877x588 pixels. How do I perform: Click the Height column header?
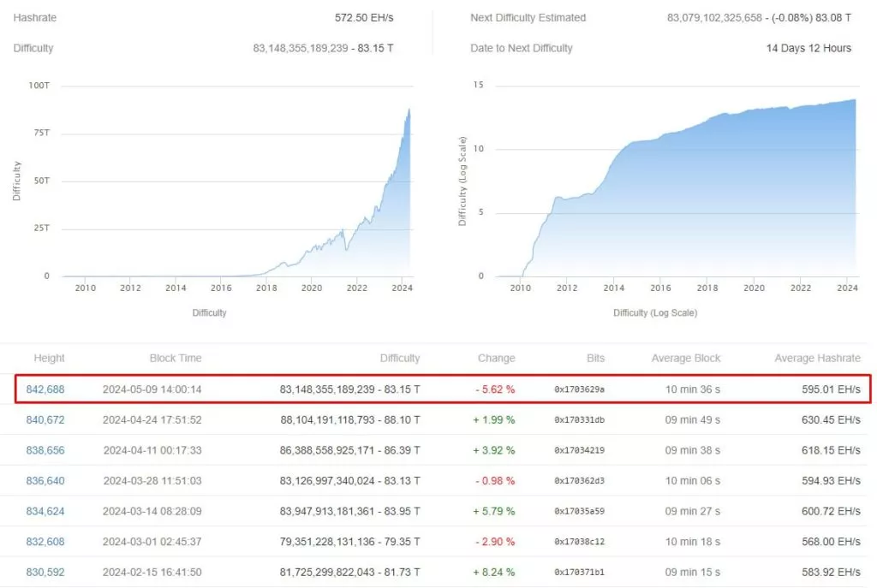(49, 358)
